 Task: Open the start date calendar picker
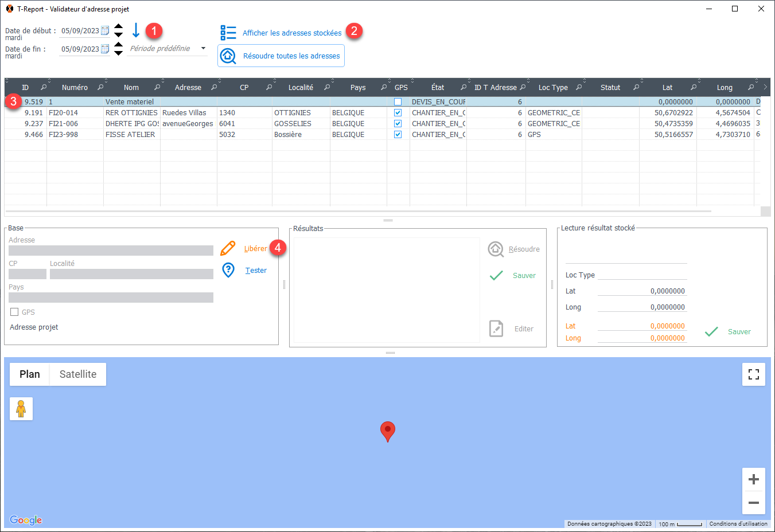(x=105, y=30)
